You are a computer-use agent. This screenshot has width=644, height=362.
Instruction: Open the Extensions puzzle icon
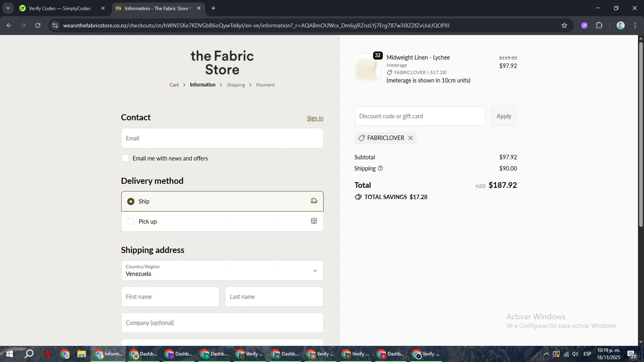[x=599, y=25]
